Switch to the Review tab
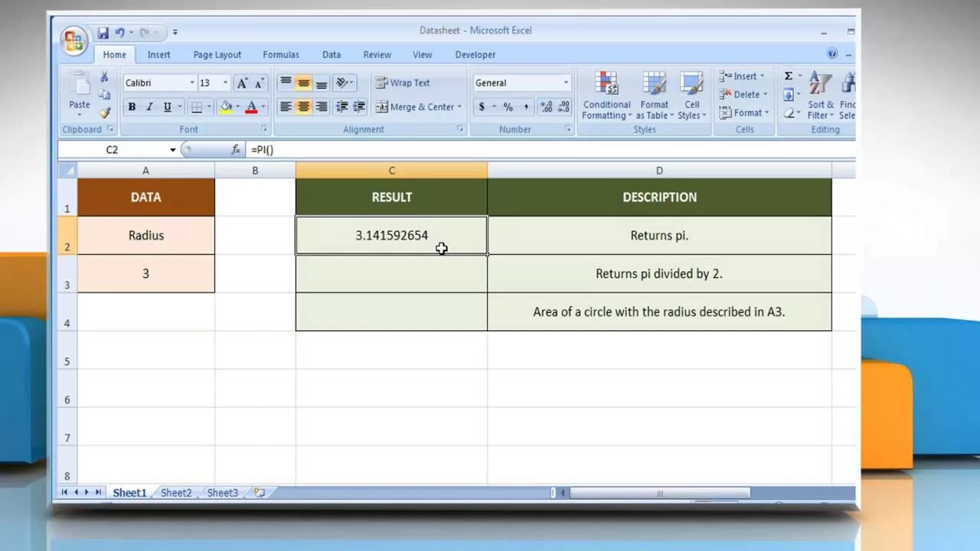 point(377,54)
